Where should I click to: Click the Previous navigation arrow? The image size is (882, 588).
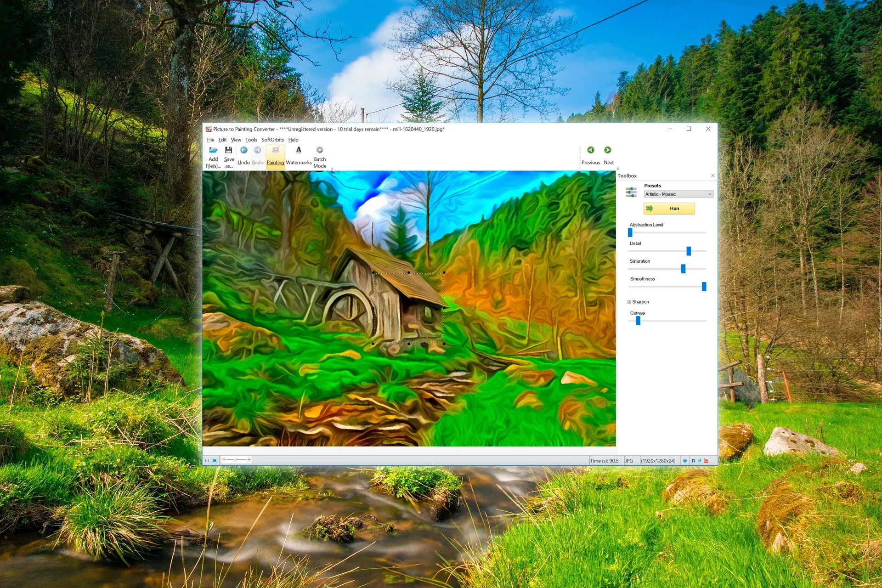(x=591, y=151)
